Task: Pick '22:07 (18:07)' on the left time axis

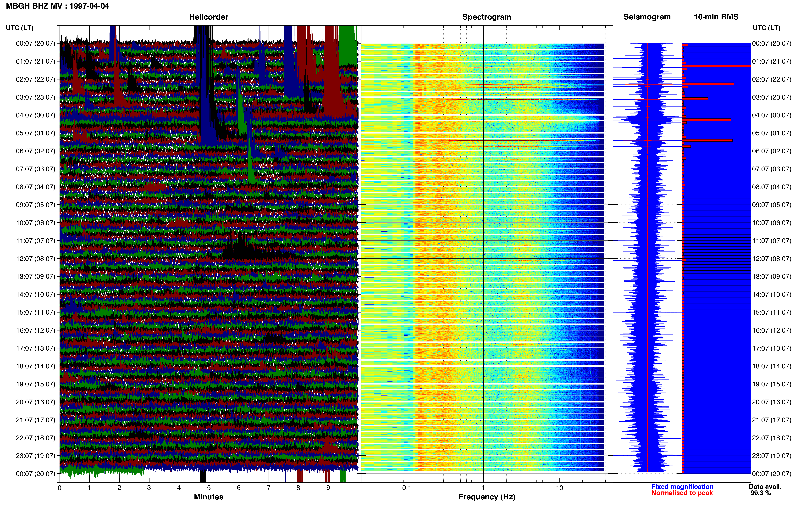Action: pos(36,438)
